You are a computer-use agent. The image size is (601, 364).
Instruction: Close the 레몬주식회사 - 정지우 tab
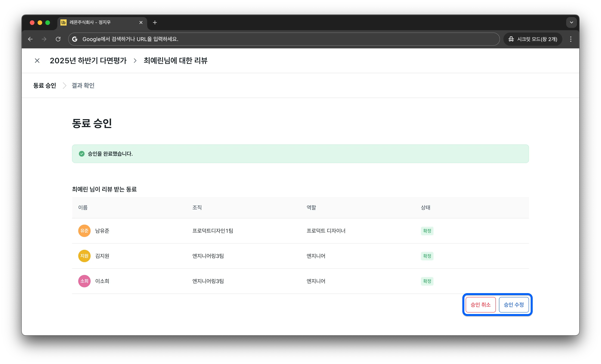tap(141, 22)
